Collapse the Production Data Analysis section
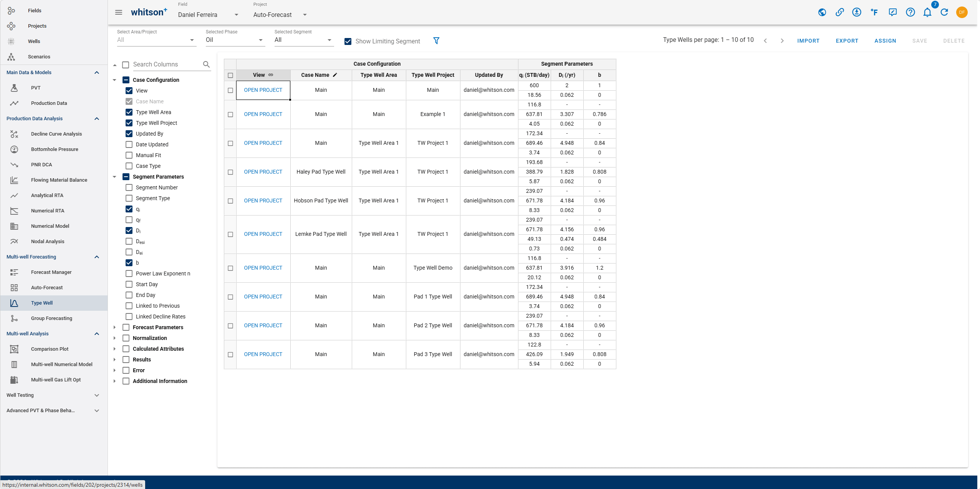This screenshot has width=980, height=489. 97,119
